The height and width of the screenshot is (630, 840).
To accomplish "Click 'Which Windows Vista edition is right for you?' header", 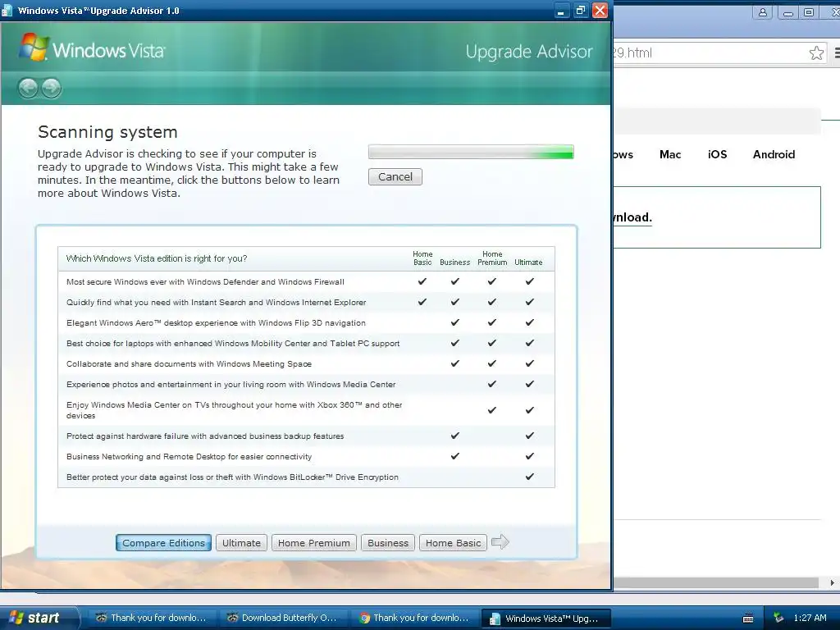I will pyautogui.click(x=157, y=258).
